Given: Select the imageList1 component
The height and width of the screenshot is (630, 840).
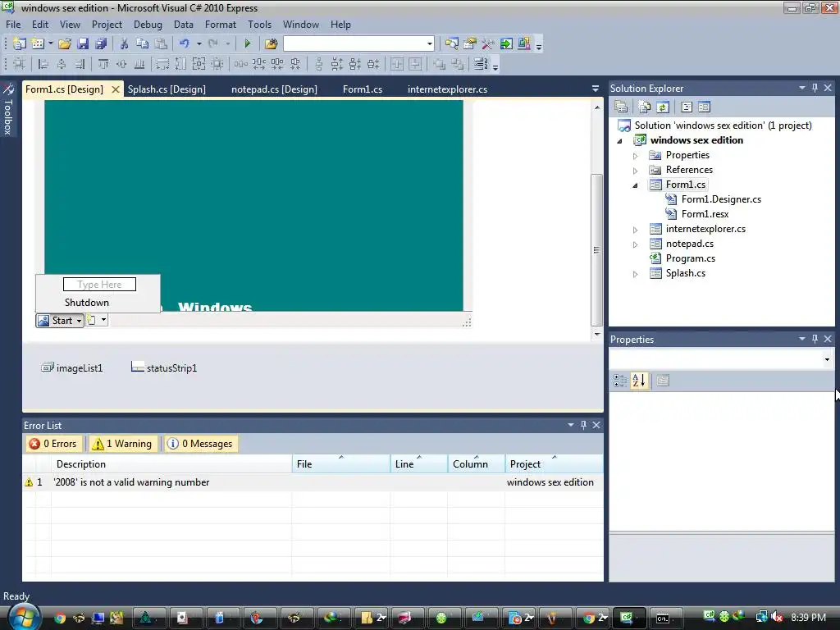Looking at the screenshot, I should point(72,368).
